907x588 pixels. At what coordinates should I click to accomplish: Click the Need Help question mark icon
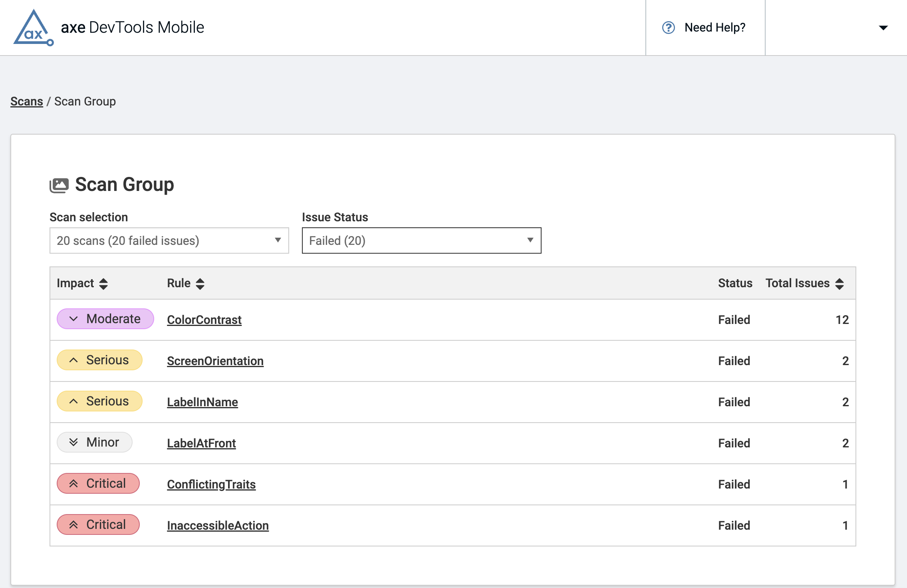(668, 28)
